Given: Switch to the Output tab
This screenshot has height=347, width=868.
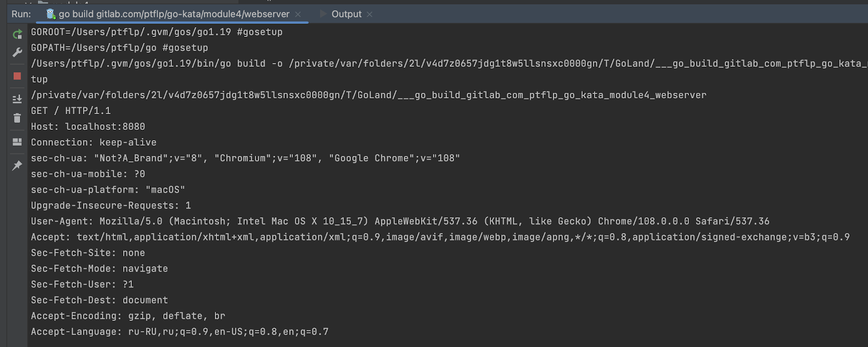Looking at the screenshot, I should (x=346, y=14).
